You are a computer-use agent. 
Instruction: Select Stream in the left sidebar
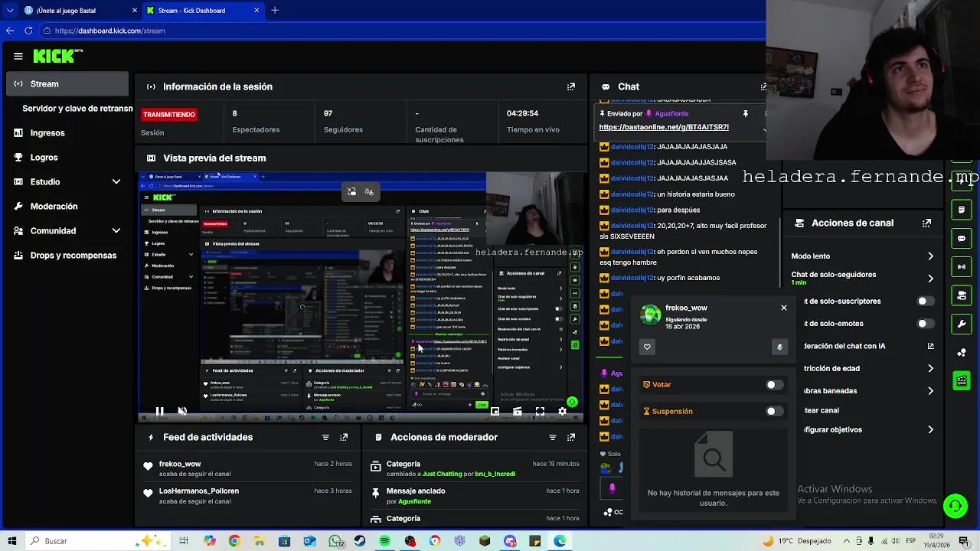[67, 84]
